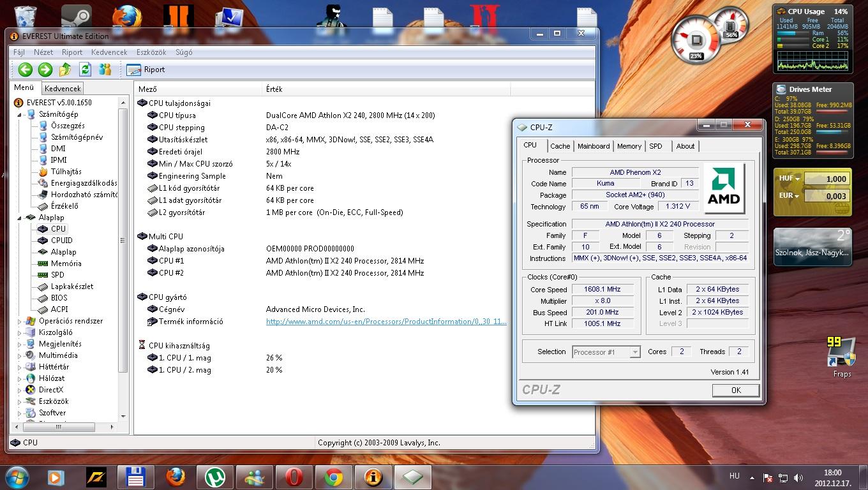Click the Core Speed field in CPU-Z
Viewport: 868px width, 490px height.
602,289
